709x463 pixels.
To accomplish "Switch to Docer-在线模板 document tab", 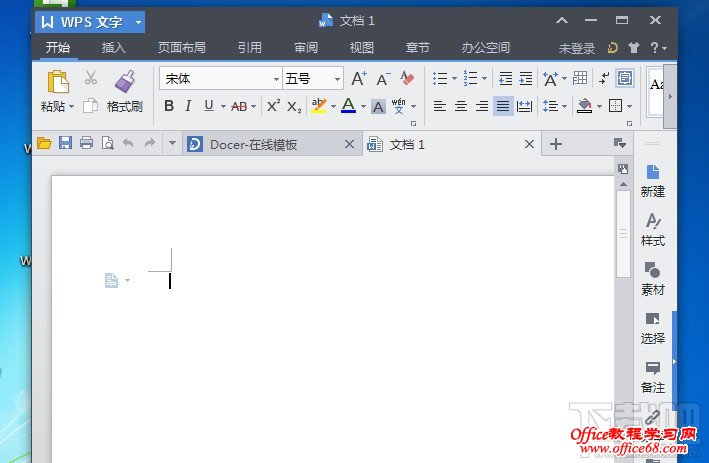I will (272, 144).
